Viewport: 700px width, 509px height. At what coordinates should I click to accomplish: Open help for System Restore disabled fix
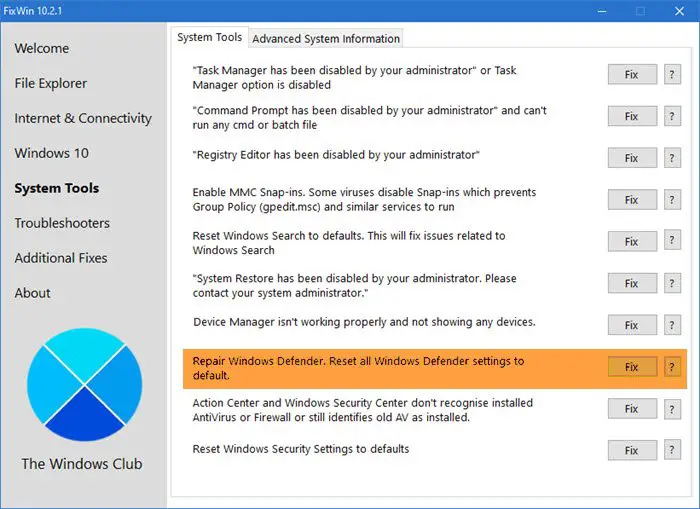[672, 283]
